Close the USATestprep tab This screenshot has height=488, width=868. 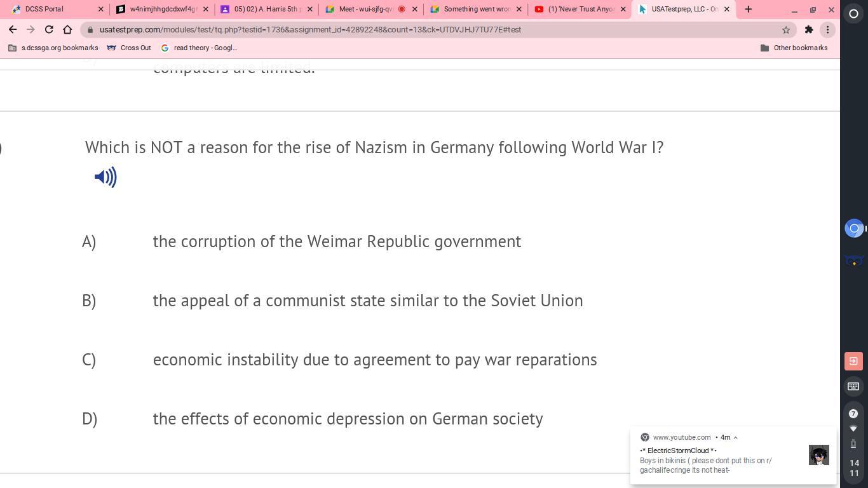coord(727,9)
